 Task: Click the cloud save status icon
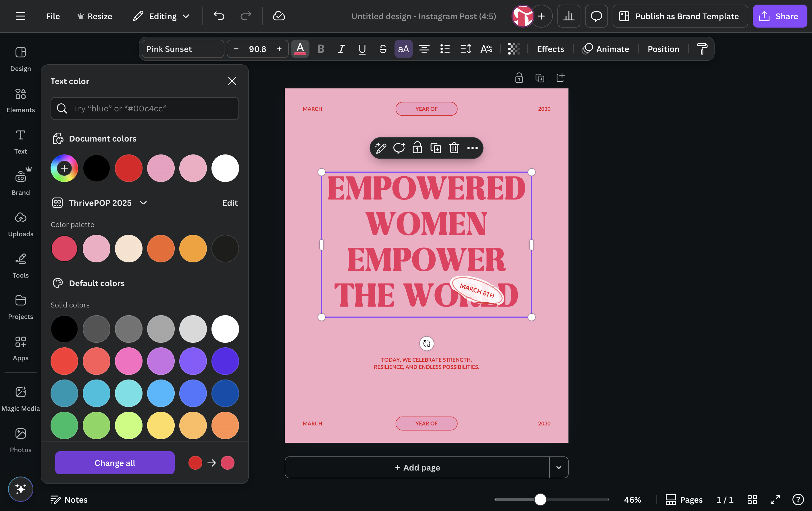click(279, 16)
